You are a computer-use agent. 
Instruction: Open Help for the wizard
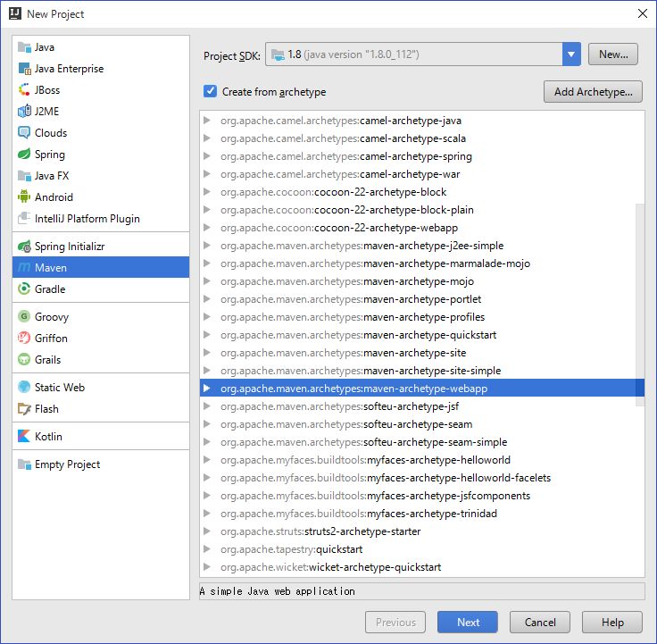tap(612, 623)
